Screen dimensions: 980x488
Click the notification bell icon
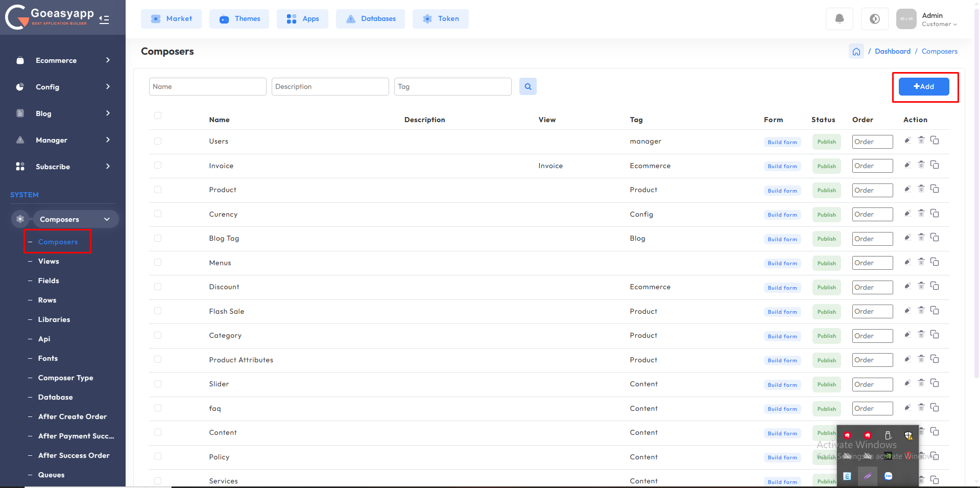point(839,19)
